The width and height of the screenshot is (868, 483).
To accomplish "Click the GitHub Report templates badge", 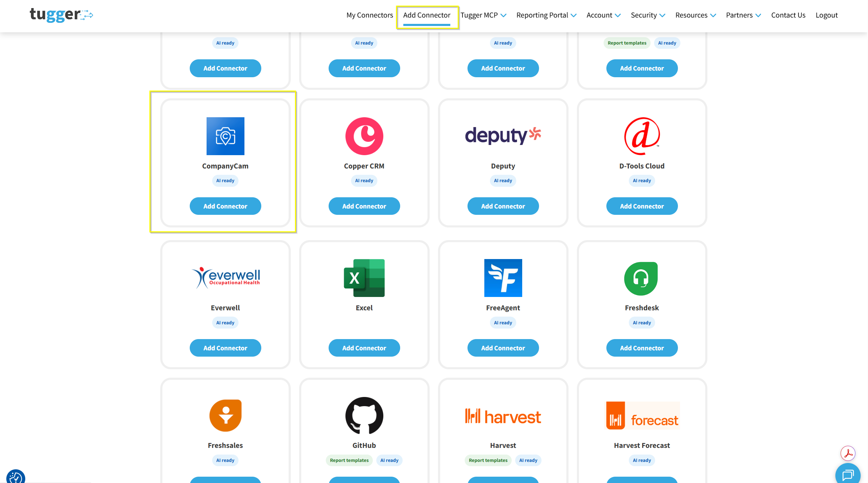I will click(x=349, y=460).
